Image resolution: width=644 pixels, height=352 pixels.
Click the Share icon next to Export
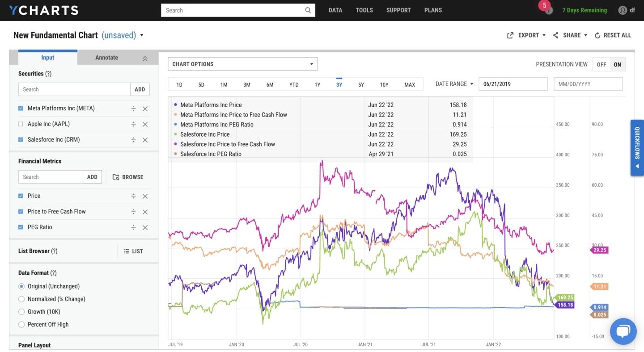555,35
